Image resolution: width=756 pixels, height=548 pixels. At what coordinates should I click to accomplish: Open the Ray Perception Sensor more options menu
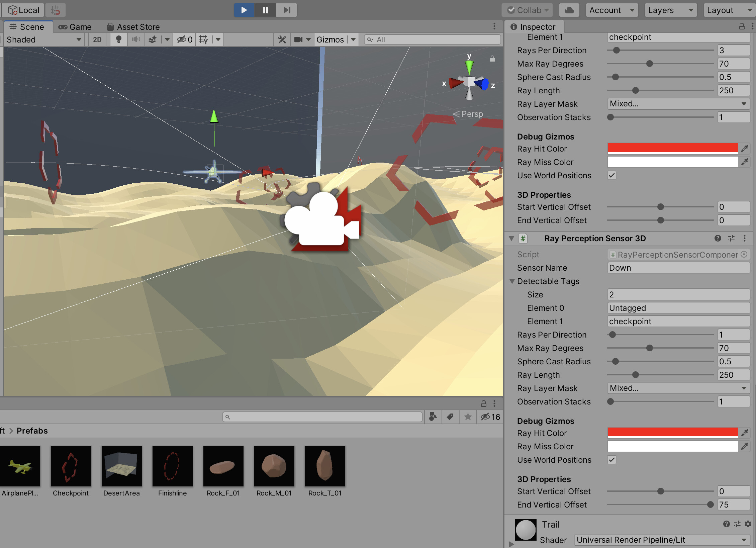(744, 238)
